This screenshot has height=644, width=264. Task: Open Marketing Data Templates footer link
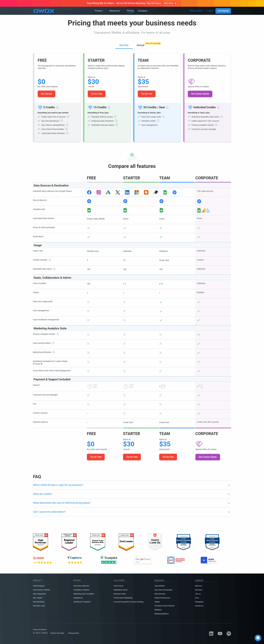click(84, 594)
